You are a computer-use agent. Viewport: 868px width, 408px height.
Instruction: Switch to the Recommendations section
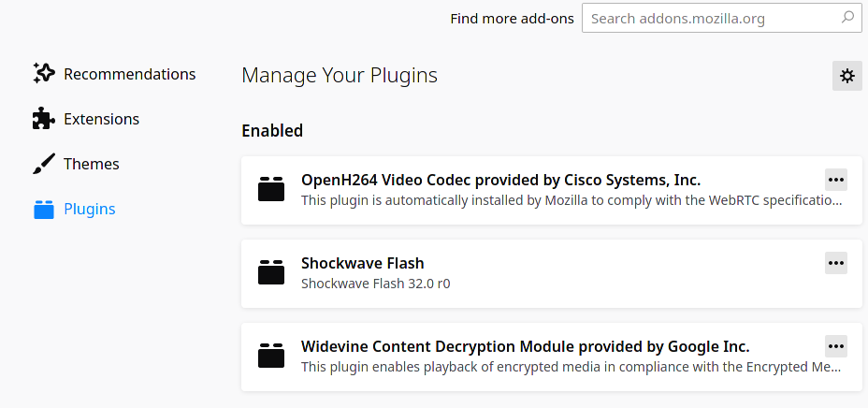click(129, 74)
